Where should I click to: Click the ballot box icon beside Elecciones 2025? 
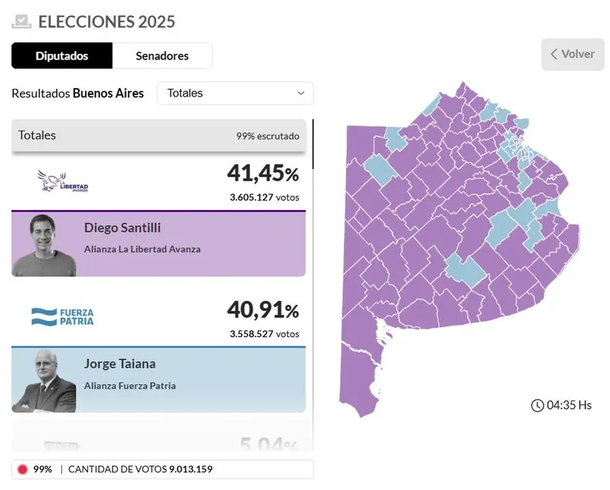click(x=21, y=20)
